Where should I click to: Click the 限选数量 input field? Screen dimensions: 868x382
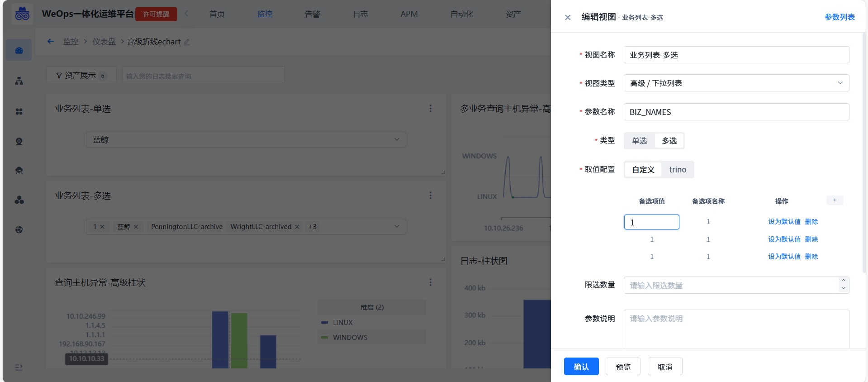tap(730, 285)
